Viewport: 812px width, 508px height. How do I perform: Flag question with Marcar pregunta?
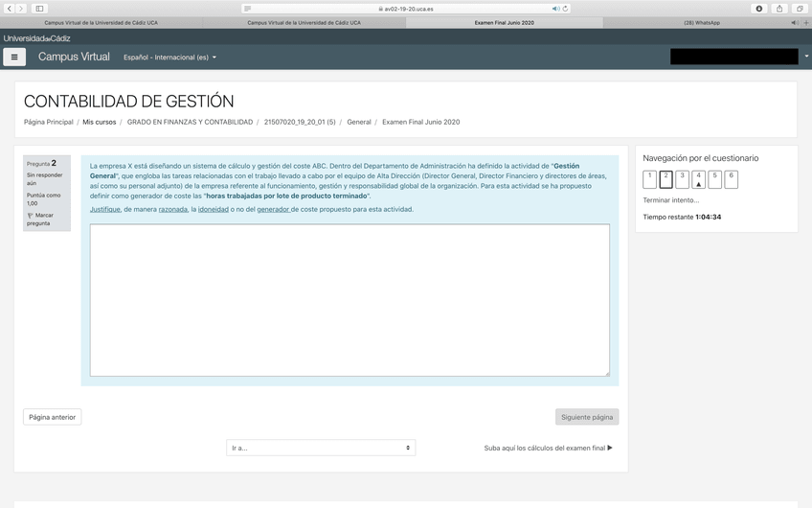pyautogui.click(x=39, y=219)
